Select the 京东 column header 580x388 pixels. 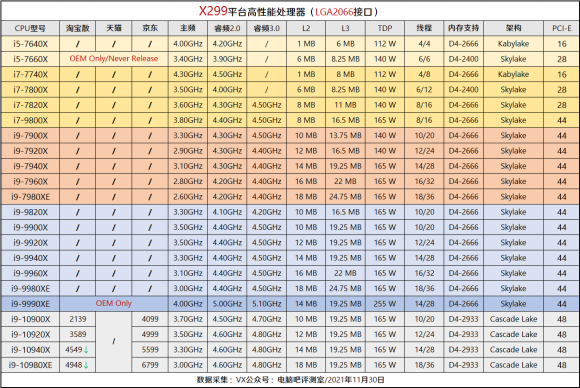(150, 28)
